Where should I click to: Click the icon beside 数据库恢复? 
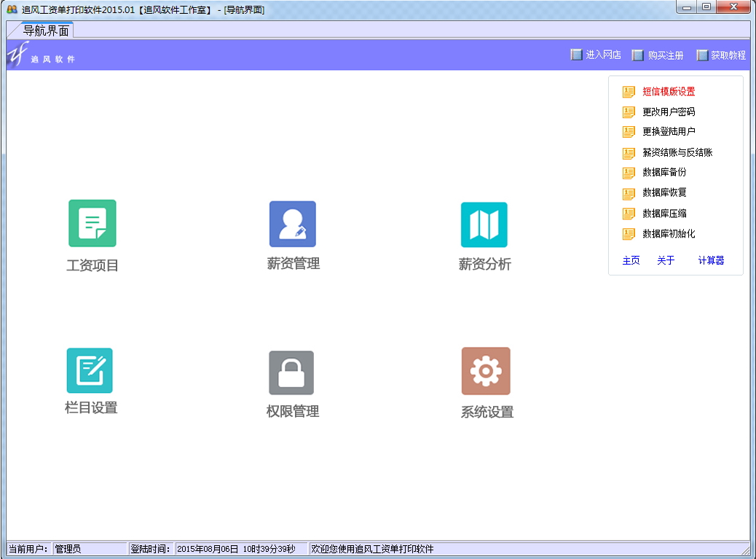(x=629, y=193)
